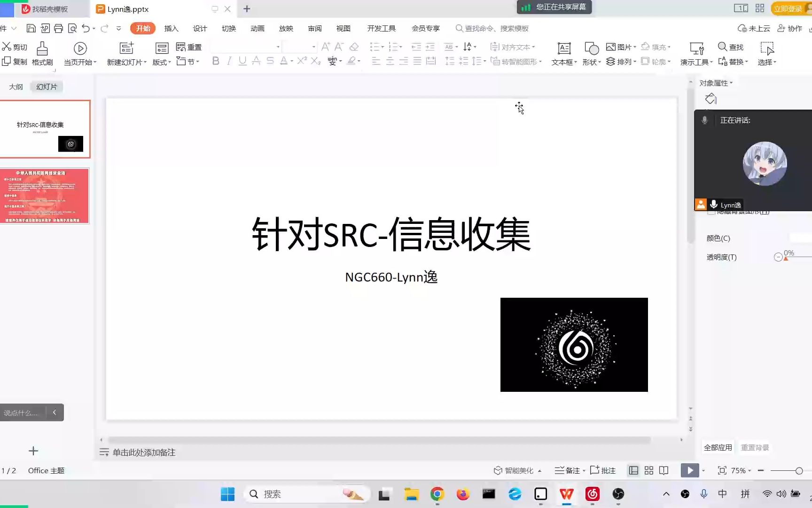Expand slideshow play options arrow in status bar
The height and width of the screenshot is (508, 812).
click(x=703, y=470)
